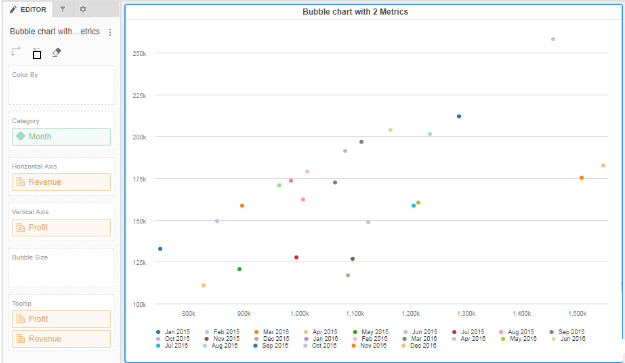Click the Jul 2015 legend entry
The height and width of the screenshot is (363, 625).
click(468, 332)
